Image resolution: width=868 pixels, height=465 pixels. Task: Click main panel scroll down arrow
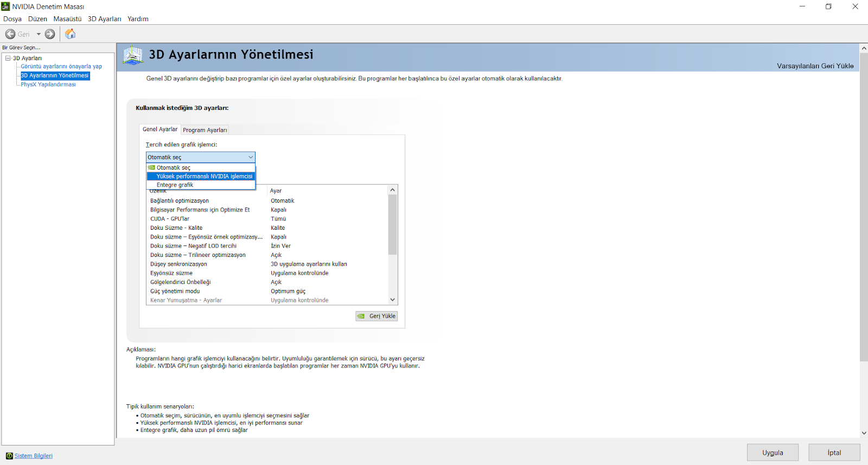tap(864, 433)
